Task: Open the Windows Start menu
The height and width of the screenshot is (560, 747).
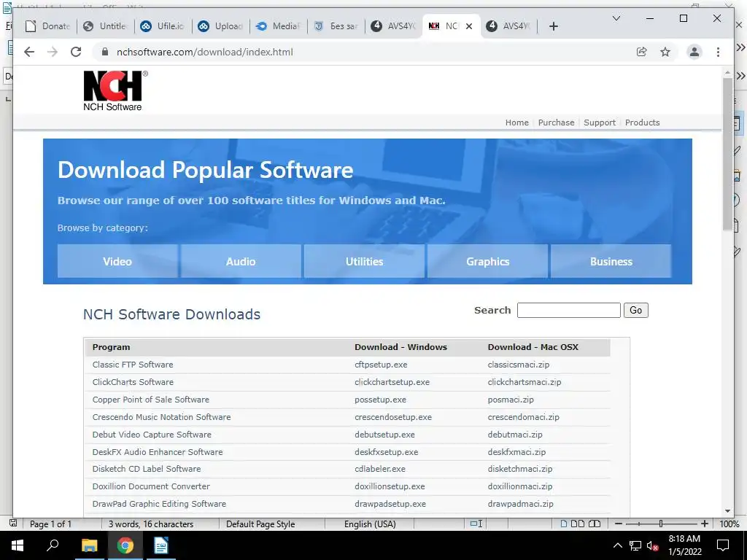Action: (18, 545)
